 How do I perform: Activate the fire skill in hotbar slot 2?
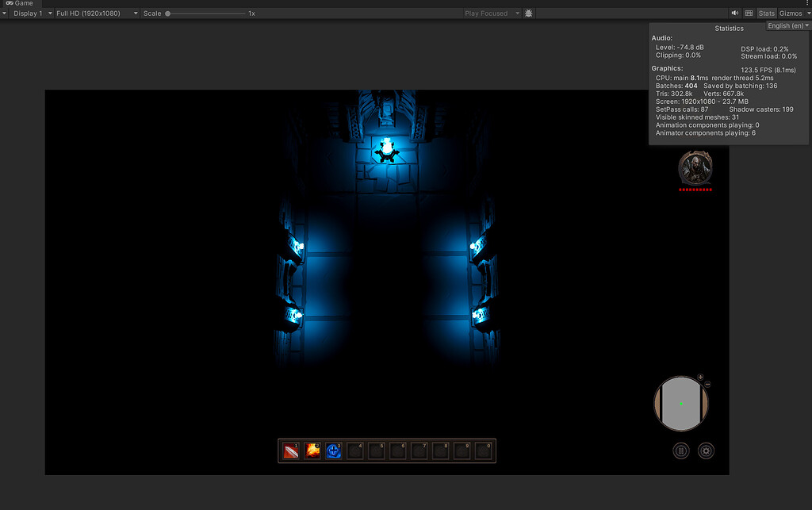[x=312, y=451]
